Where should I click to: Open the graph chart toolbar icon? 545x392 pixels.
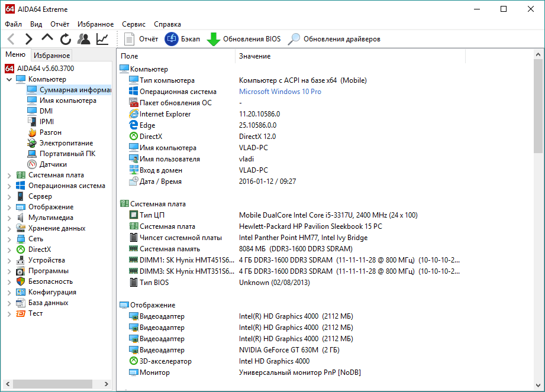102,39
